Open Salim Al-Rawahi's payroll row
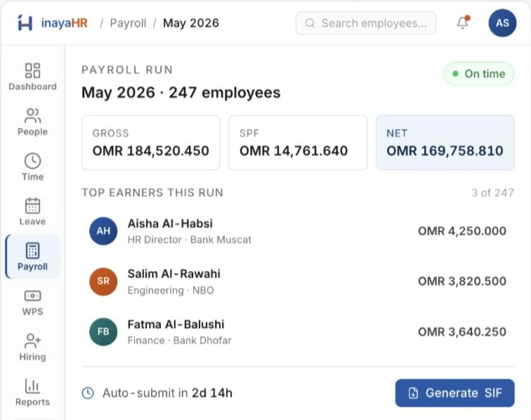Viewport: 531px width, 420px height. tap(298, 282)
